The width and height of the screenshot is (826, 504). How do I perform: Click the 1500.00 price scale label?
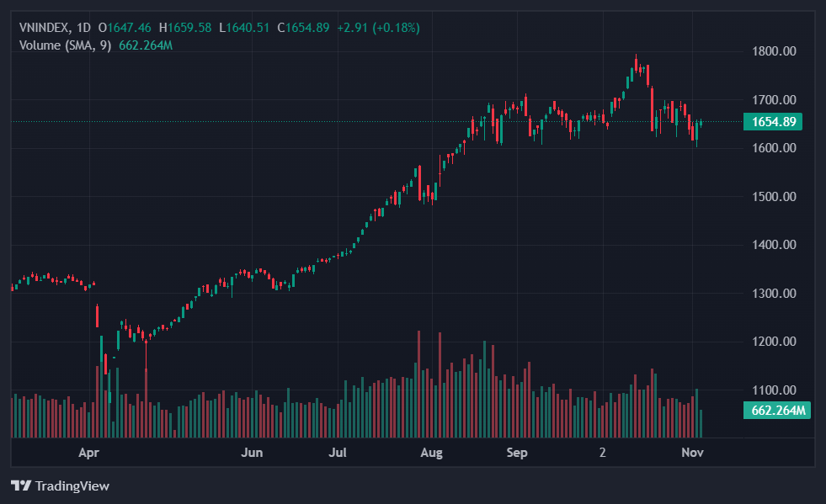(773, 197)
